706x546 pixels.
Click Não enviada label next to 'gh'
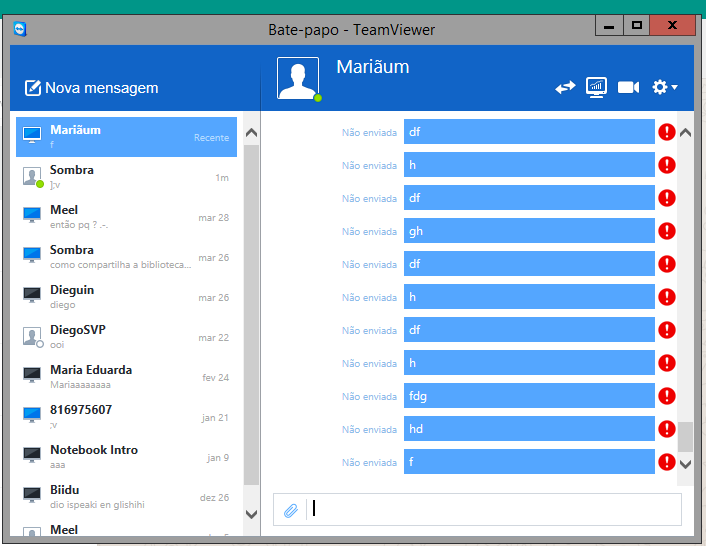point(369,232)
